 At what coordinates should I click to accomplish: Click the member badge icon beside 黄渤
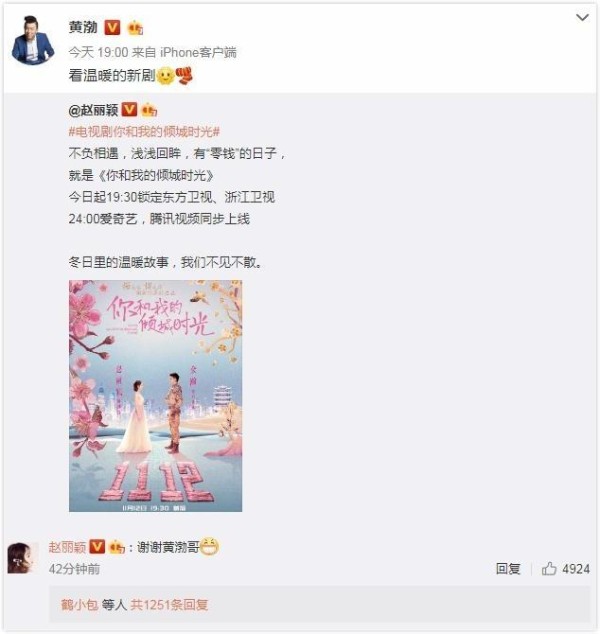point(135,28)
